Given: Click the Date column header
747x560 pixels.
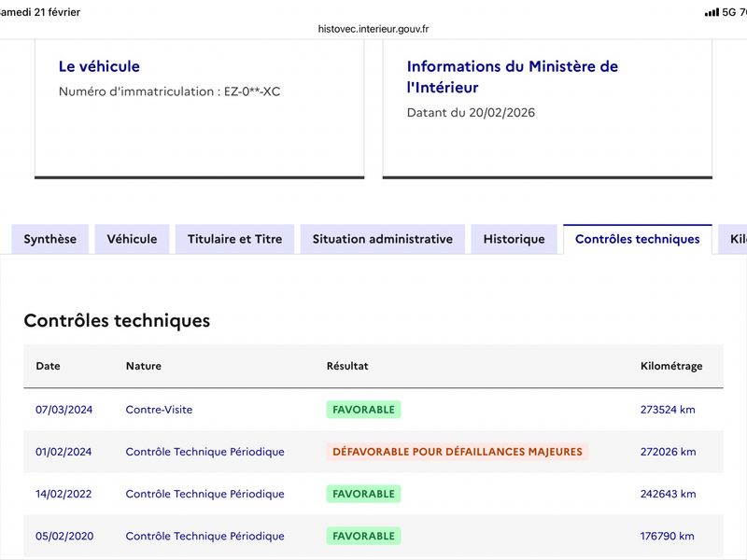Looking at the screenshot, I should point(49,366).
